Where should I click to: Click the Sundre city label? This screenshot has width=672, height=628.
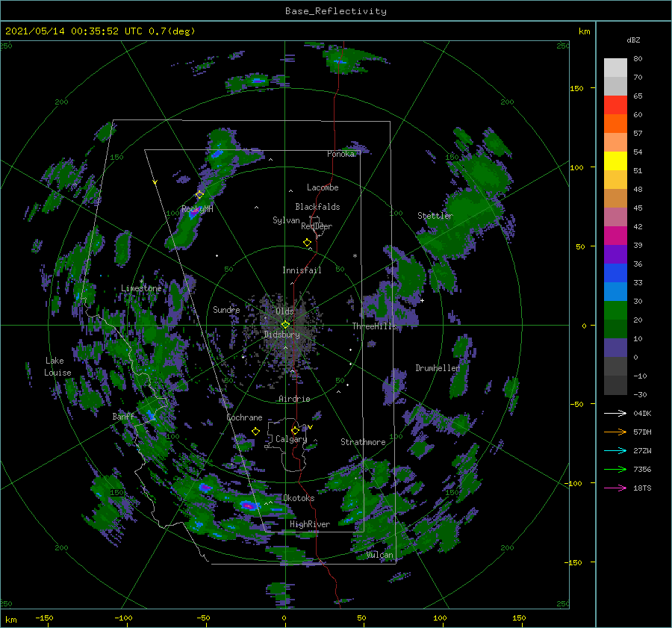226,309
